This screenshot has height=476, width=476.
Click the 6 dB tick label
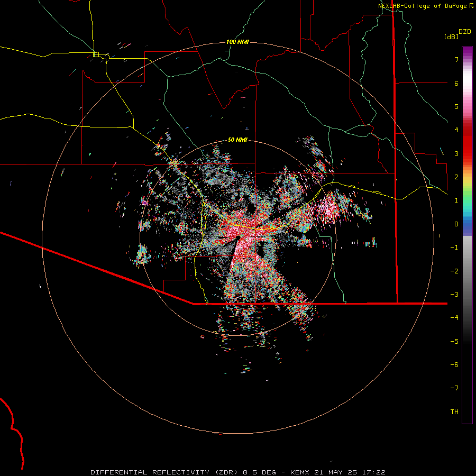456,83
